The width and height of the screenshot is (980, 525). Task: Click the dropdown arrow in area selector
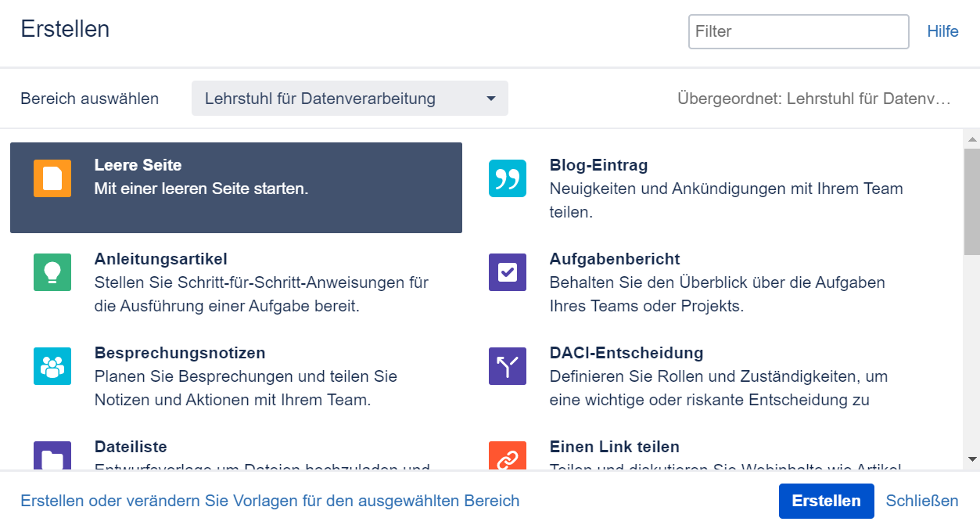[x=491, y=99]
